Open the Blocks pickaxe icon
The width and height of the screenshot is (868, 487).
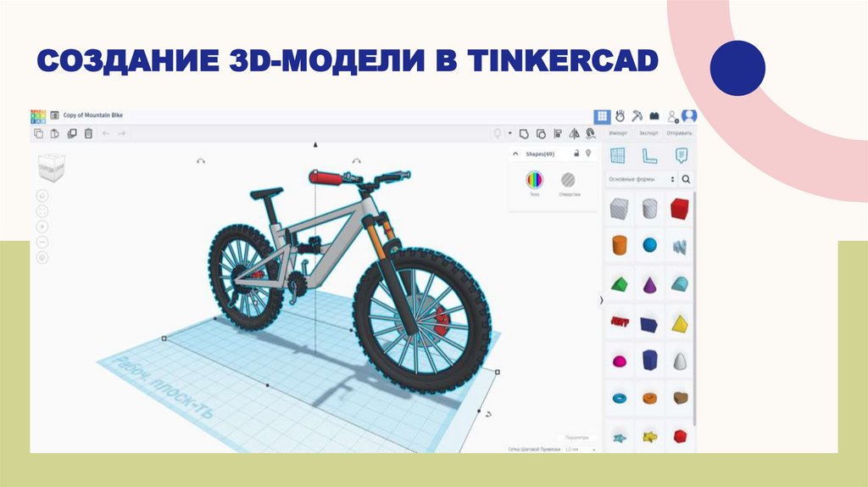point(637,116)
